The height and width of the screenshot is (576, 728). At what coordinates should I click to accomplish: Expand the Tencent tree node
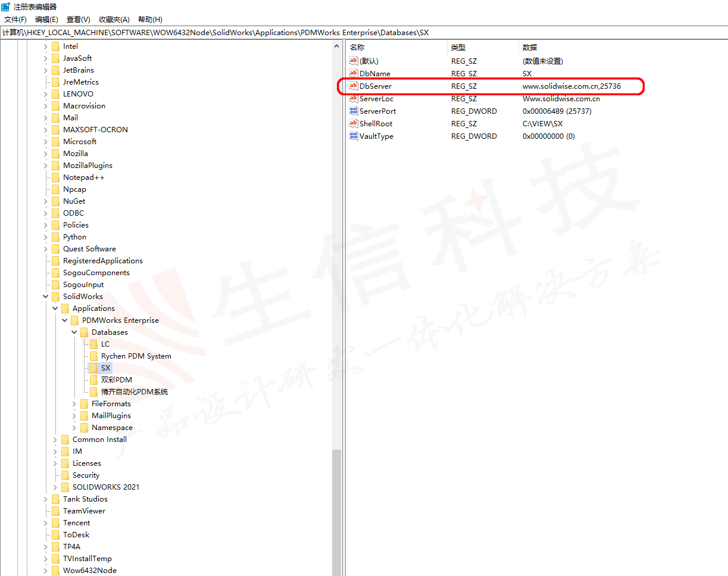click(x=46, y=523)
